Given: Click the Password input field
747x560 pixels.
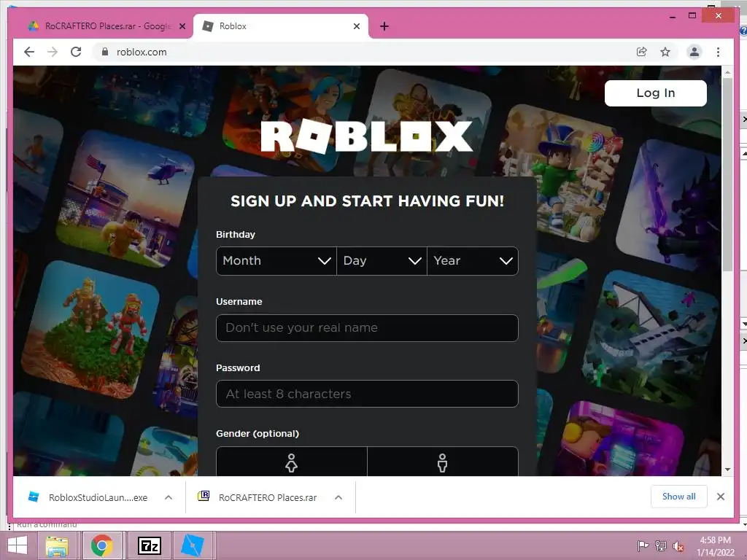Looking at the screenshot, I should click(x=367, y=394).
